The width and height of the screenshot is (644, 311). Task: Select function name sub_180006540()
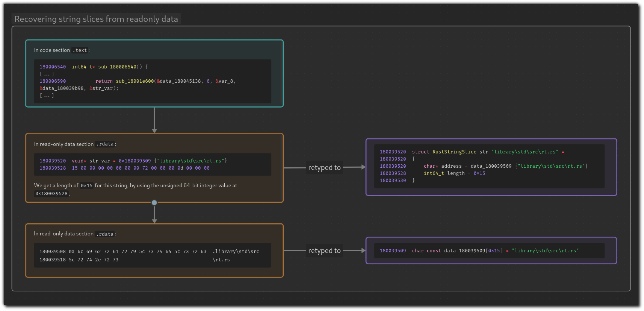(x=120, y=67)
